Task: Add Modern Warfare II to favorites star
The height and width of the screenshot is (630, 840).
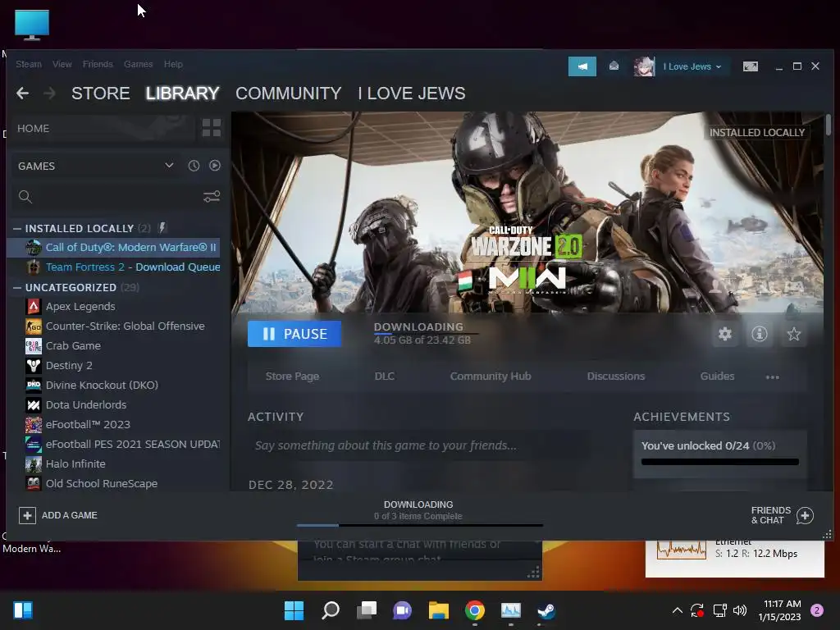Action: point(793,335)
